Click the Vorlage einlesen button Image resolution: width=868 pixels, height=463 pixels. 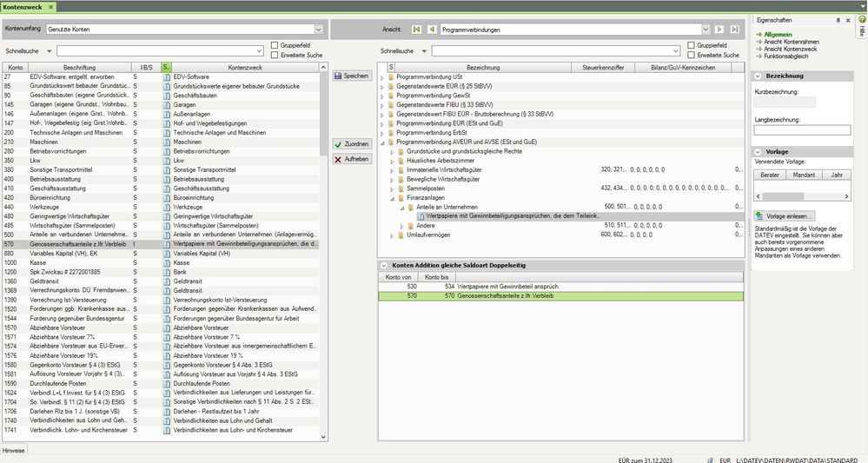(787, 215)
